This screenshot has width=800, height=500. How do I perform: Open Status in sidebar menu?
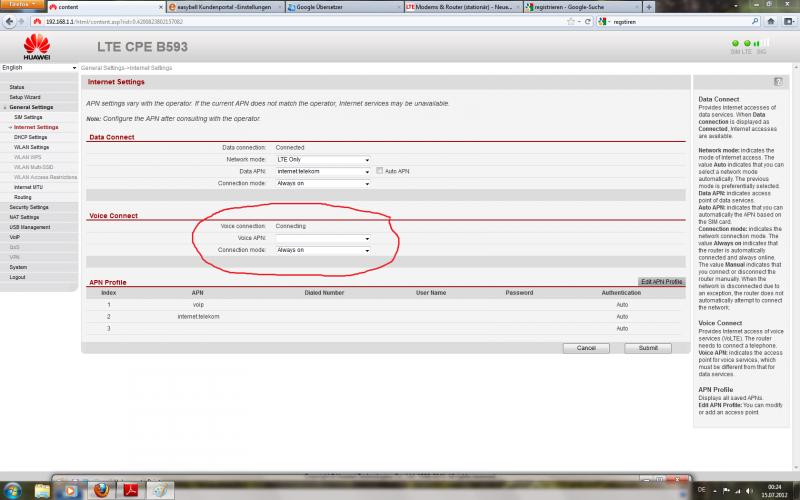click(x=17, y=87)
